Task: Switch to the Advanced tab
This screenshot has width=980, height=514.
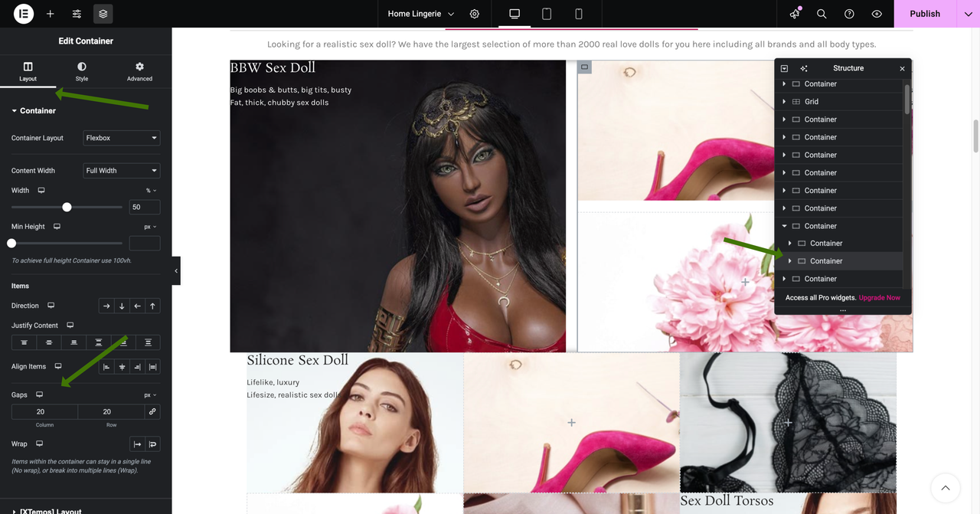Action: tap(139, 72)
